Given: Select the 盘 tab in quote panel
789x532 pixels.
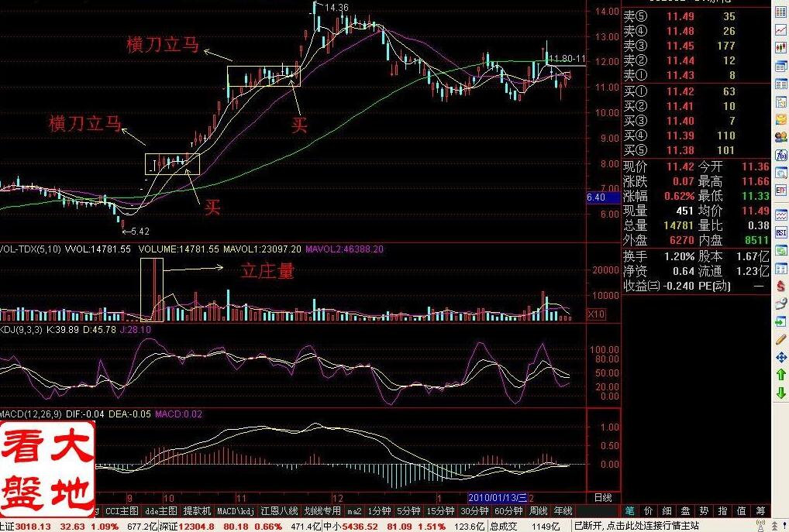Looking at the screenshot, I should pyautogui.click(x=685, y=511).
